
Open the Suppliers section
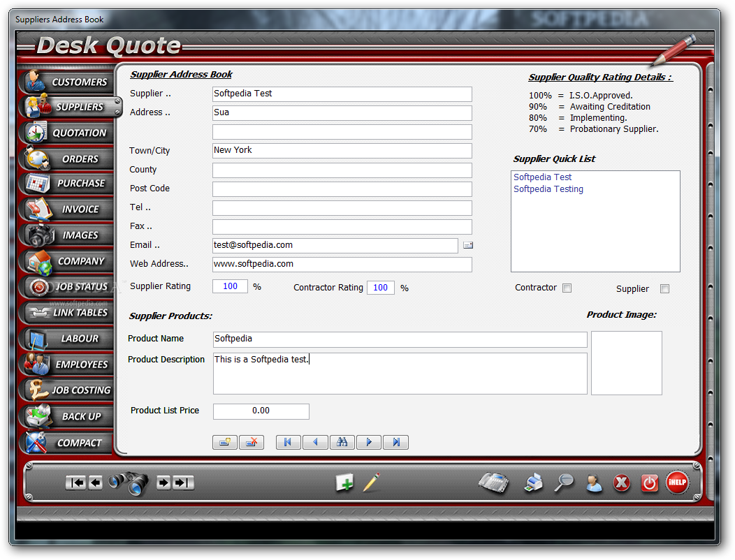point(71,107)
